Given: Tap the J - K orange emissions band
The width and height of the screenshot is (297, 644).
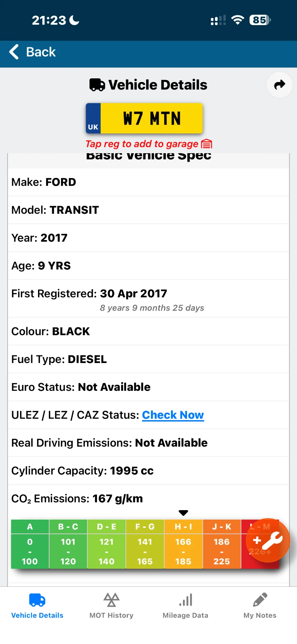Looking at the screenshot, I should (222, 544).
